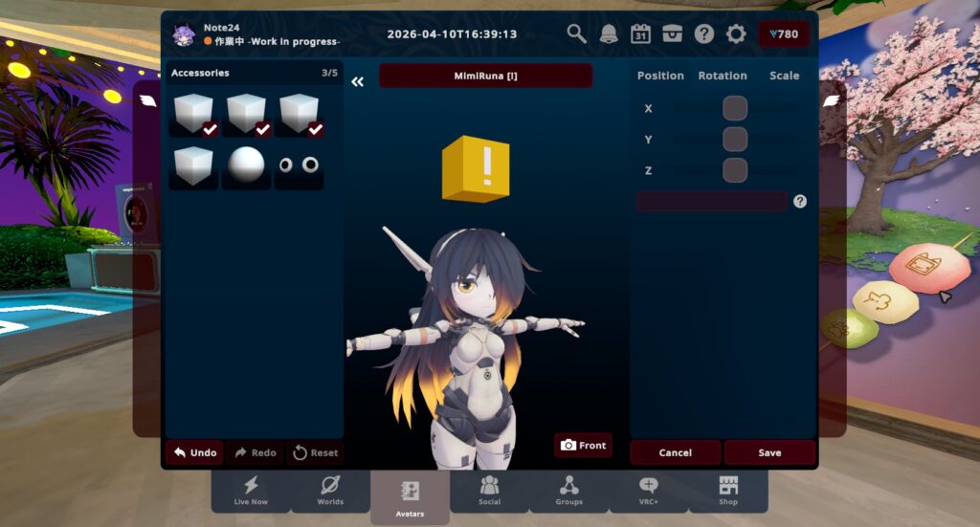Screen dimensions: 980x527
Task: Expand the left wing panel
Action: pyautogui.click(x=147, y=100)
